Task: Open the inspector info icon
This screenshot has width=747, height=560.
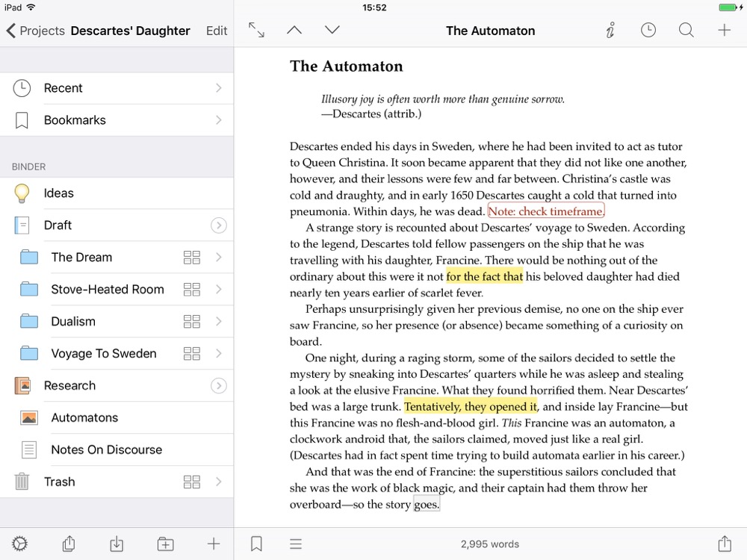Action: (610, 31)
